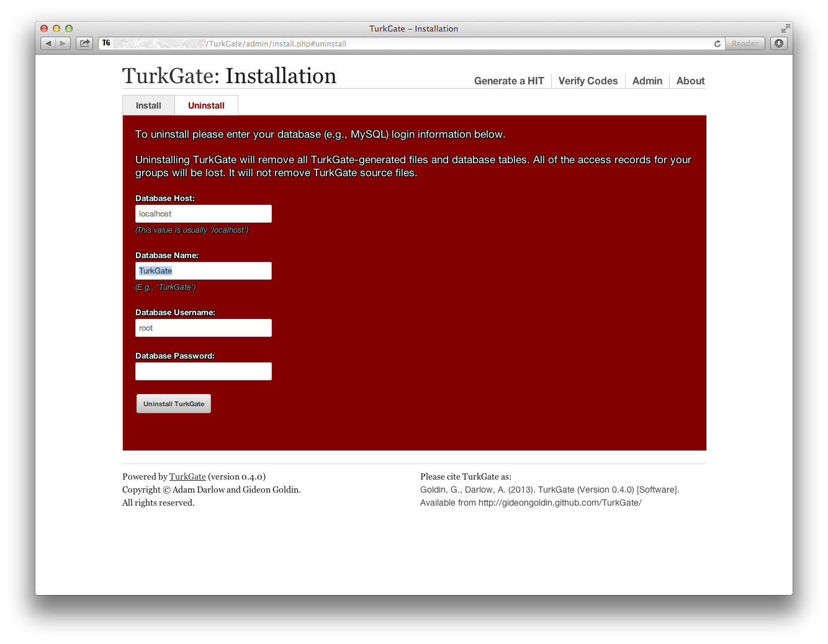The height and width of the screenshot is (644, 828).
Task: Enter fullscreen with the expand arrows icon
Action: click(x=785, y=29)
